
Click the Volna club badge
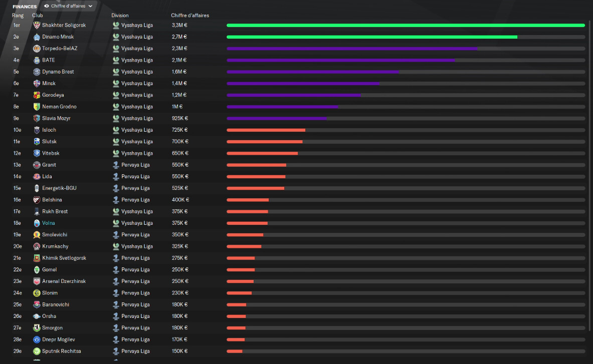pyautogui.click(x=37, y=223)
